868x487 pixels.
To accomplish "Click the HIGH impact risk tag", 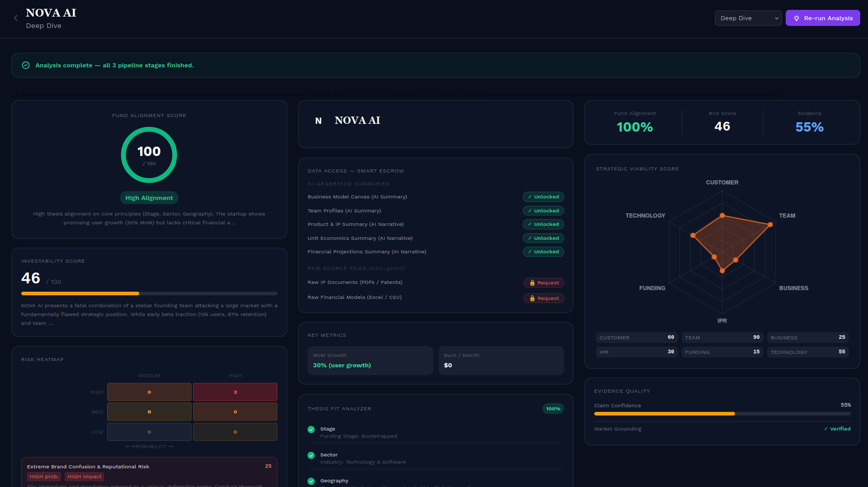I will tap(84, 477).
